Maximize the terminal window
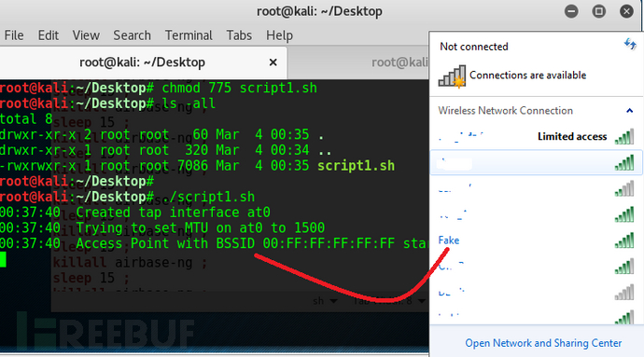This screenshot has height=357, width=644. pyautogui.click(x=599, y=11)
